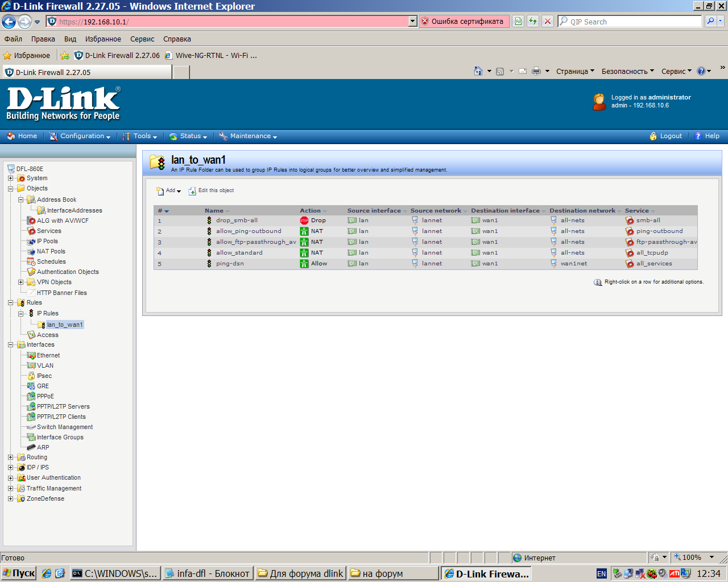Expand the Routing tree node
The height and width of the screenshot is (582, 728).
point(10,458)
